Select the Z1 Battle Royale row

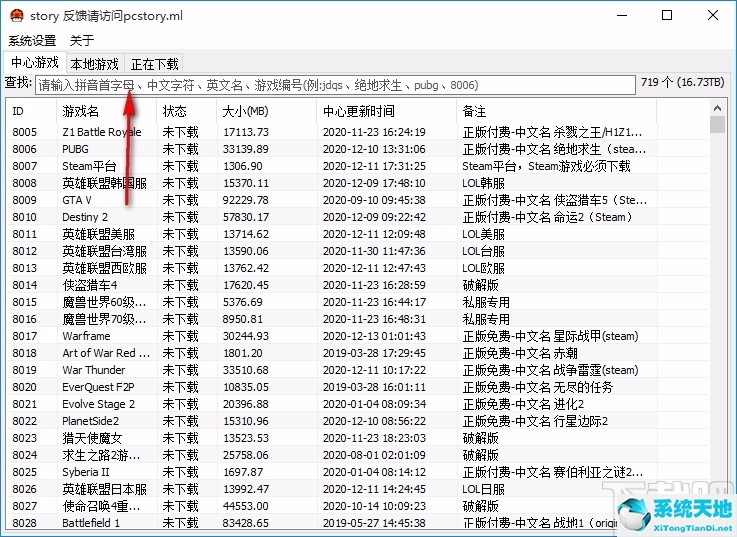click(358, 132)
